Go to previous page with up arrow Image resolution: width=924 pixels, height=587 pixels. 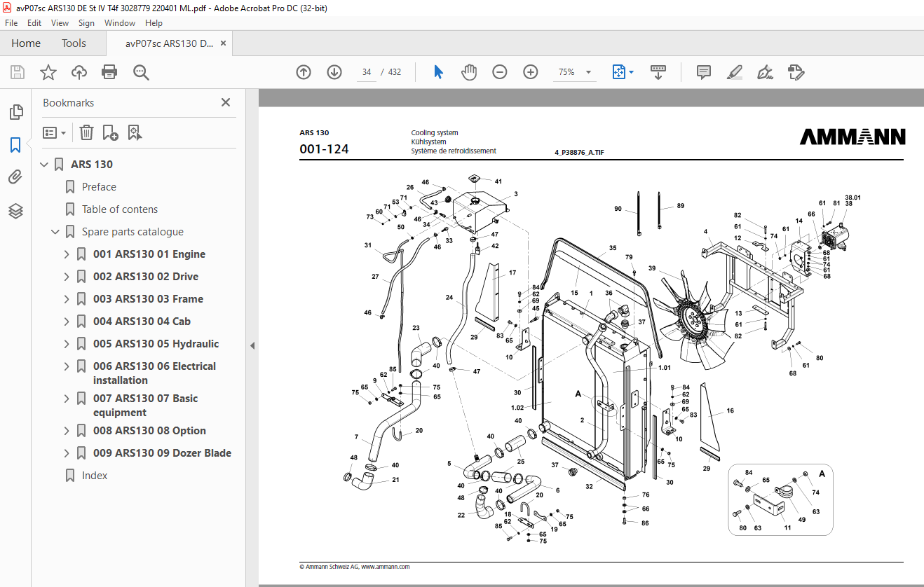(x=304, y=72)
